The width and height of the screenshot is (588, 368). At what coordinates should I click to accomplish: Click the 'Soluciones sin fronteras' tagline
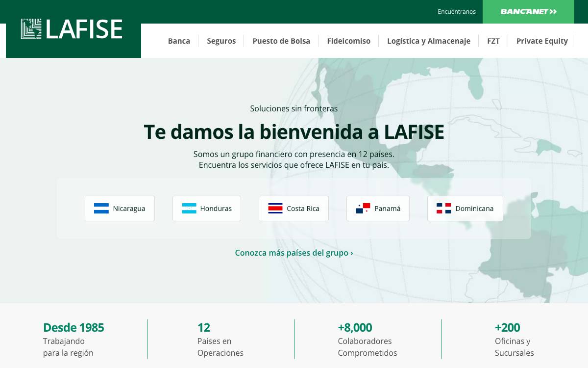click(x=294, y=108)
